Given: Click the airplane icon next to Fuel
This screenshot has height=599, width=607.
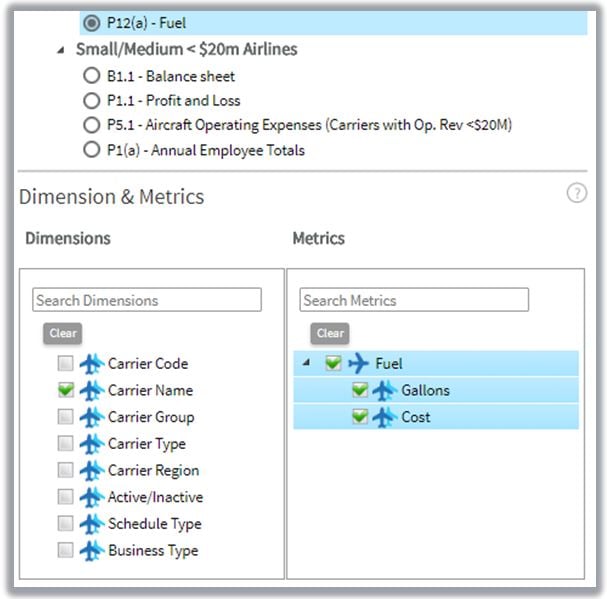Looking at the screenshot, I should coord(358,364).
